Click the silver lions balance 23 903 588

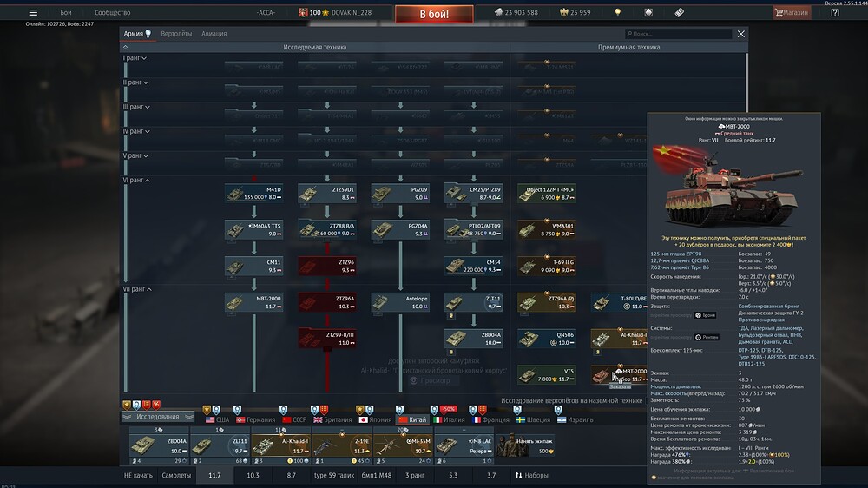516,12
